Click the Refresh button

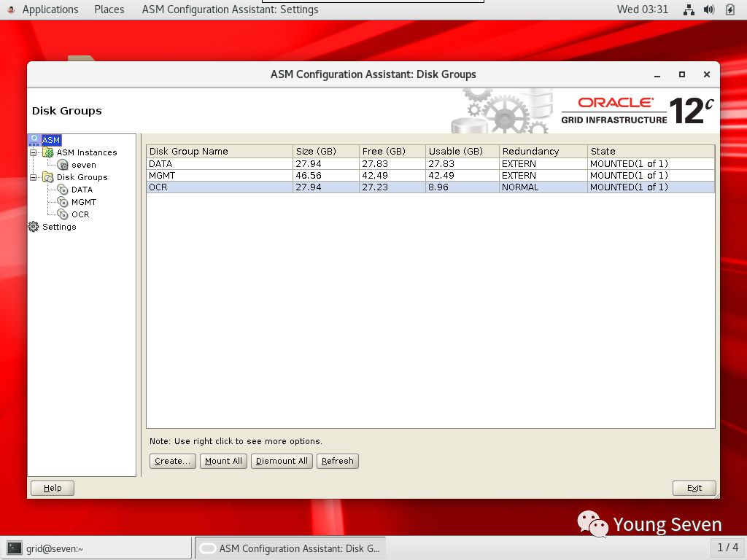coord(337,461)
